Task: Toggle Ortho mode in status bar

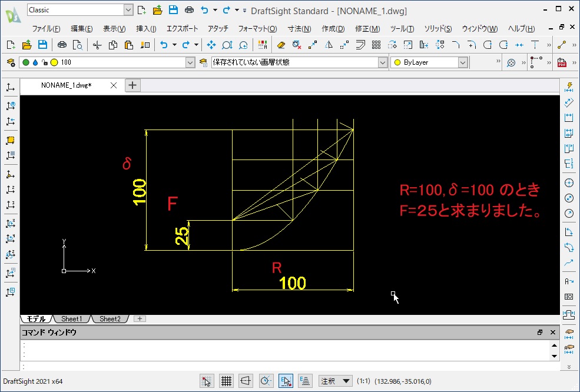Action: coord(246,381)
